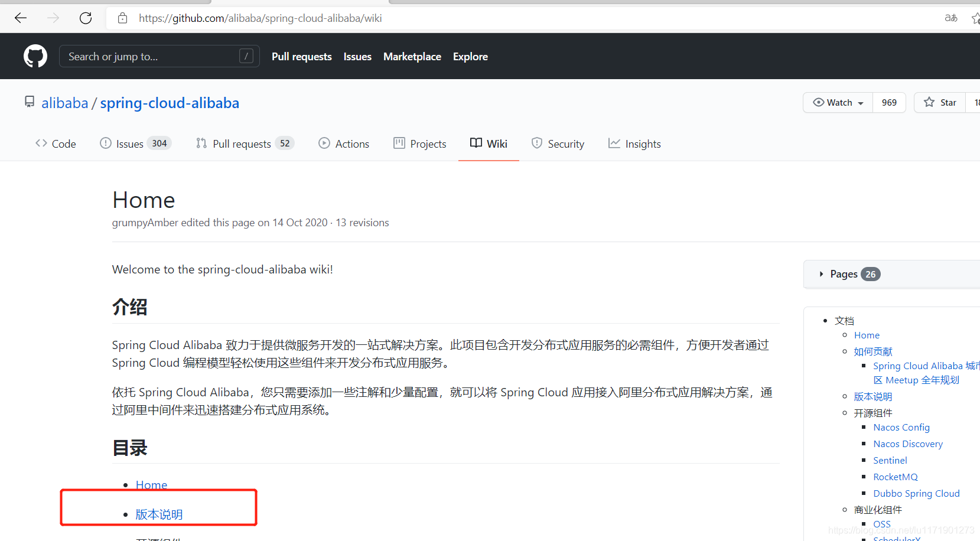Open the Projects board tab
The width and height of the screenshot is (980, 541).
pyautogui.click(x=419, y=143)
